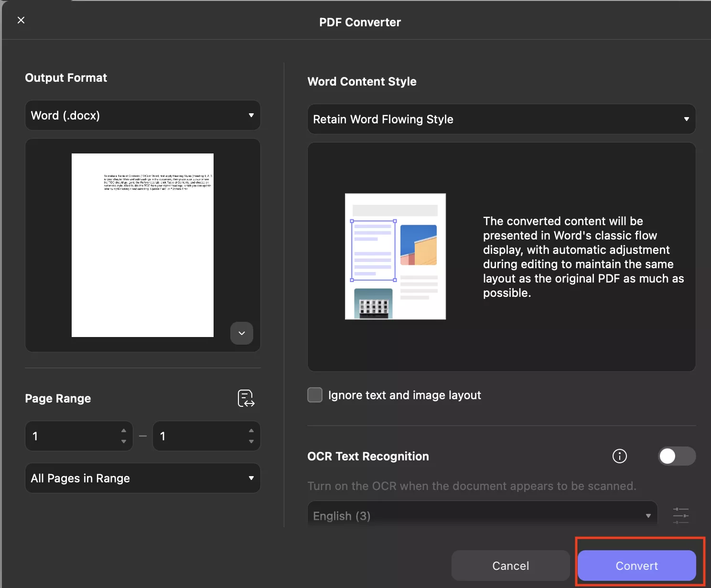This screenshot has width=711, height=588.
Task: Open the All Pages in Range dropdown
Action: 142,478
